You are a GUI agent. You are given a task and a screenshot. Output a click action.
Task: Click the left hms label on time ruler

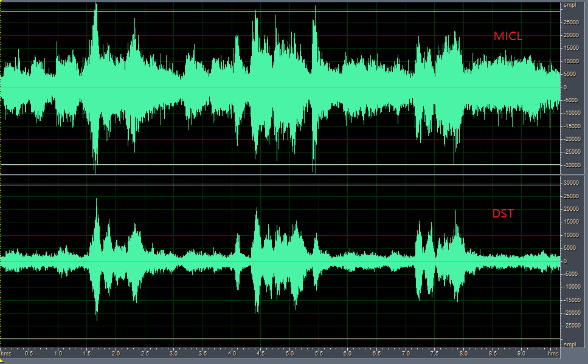[6, 354]
